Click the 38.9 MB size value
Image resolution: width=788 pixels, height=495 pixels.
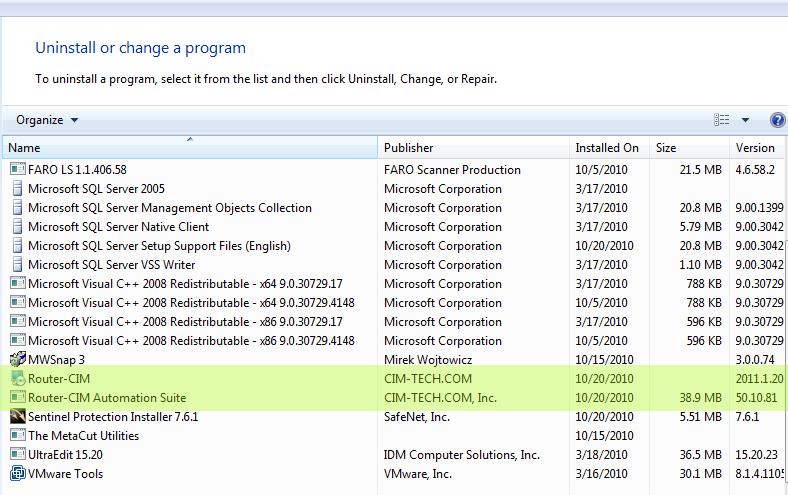pyautogui.click(x=701, y=398)
